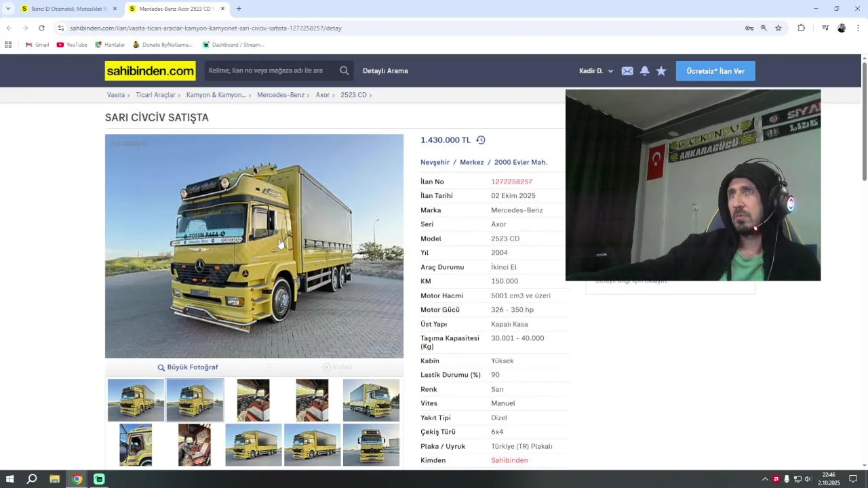Screen dimensions: 868x488
Task: Click price history clock icon
Action: [x=481, y=140]
